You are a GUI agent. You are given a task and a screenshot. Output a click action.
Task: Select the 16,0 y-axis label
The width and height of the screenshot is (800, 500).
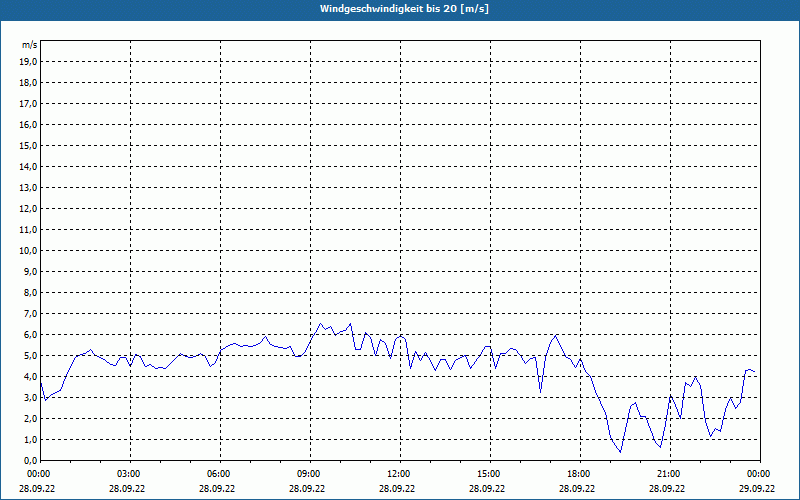(x=28, y=124)
